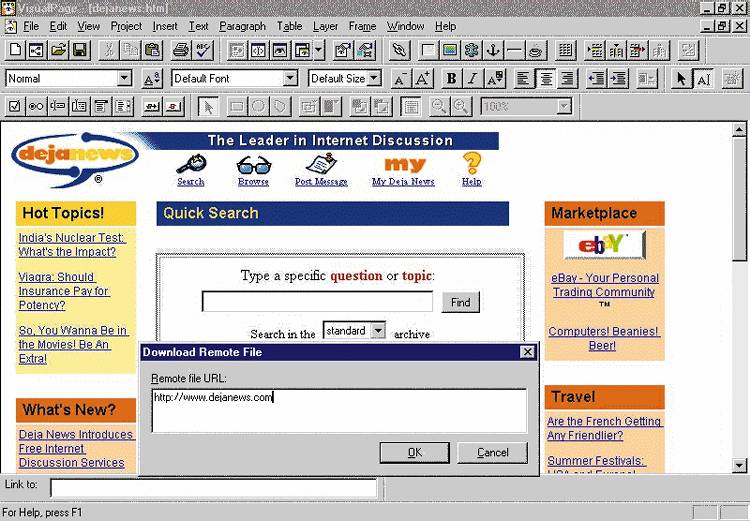This screenshot has width=750, height=521.
Task: Click the chain link icon
Action: pos(399,50)
